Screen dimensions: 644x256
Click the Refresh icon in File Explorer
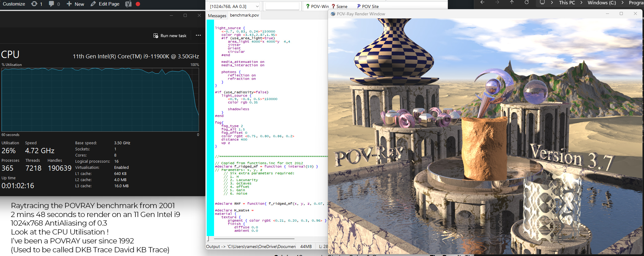tap(526, 2)
